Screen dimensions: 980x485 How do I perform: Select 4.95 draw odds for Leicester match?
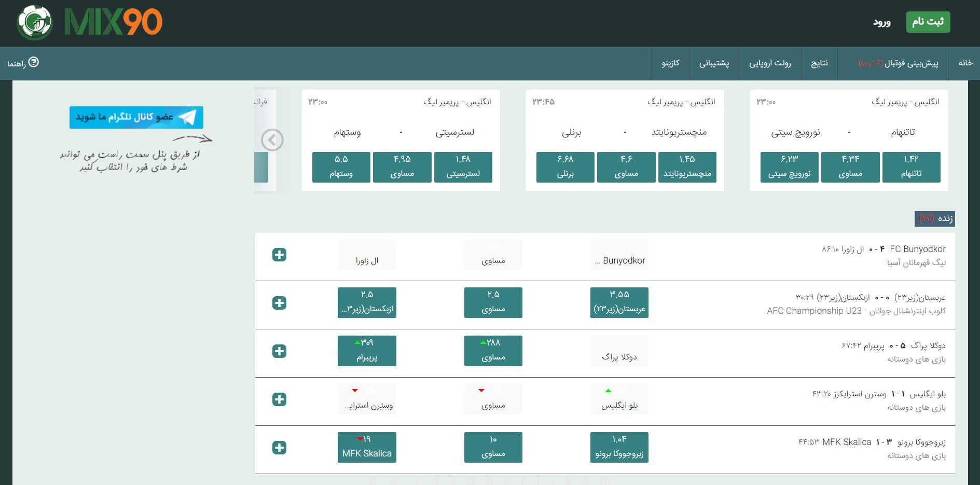pos(402,167)
